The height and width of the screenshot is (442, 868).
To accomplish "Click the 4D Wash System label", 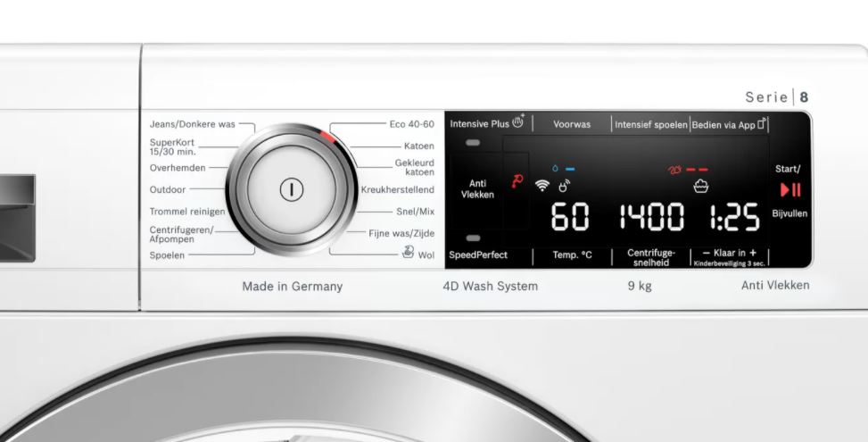I will (491, 287).
